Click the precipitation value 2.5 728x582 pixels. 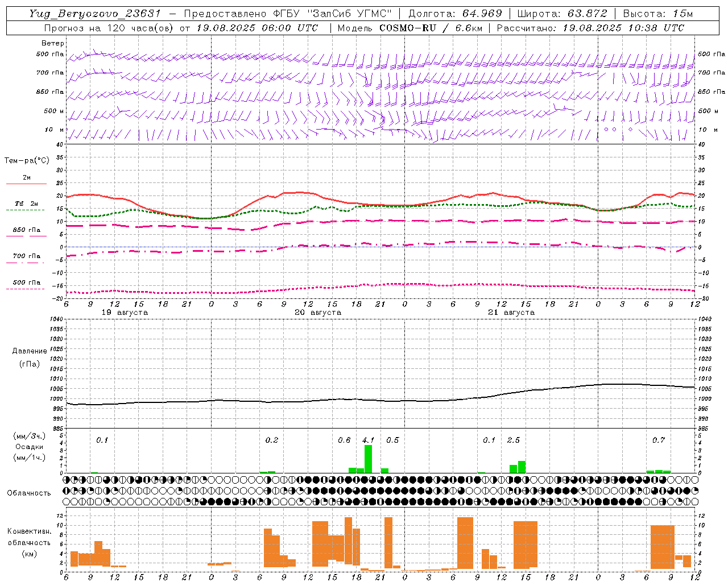[x=513, y=440]
